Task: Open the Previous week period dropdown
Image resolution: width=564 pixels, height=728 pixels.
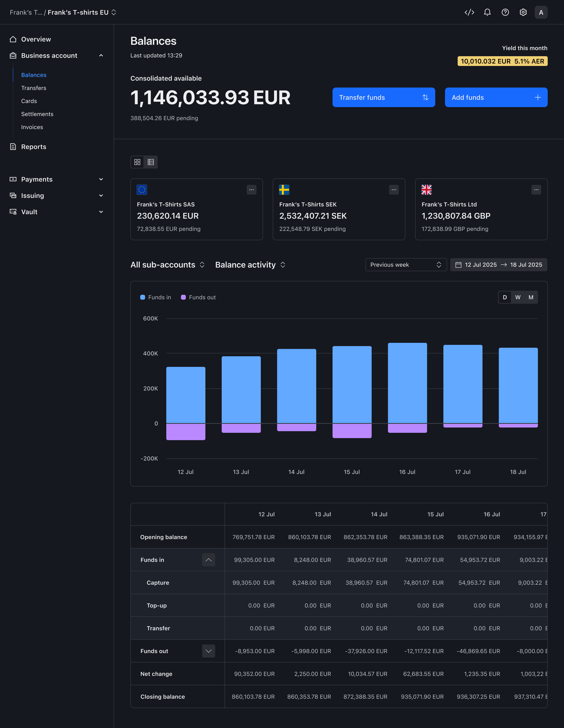Action: [x=406, y=265]
